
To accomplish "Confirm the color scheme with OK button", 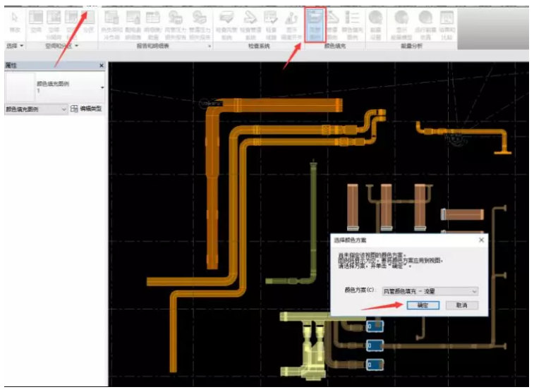I will [x=423, y=305].
